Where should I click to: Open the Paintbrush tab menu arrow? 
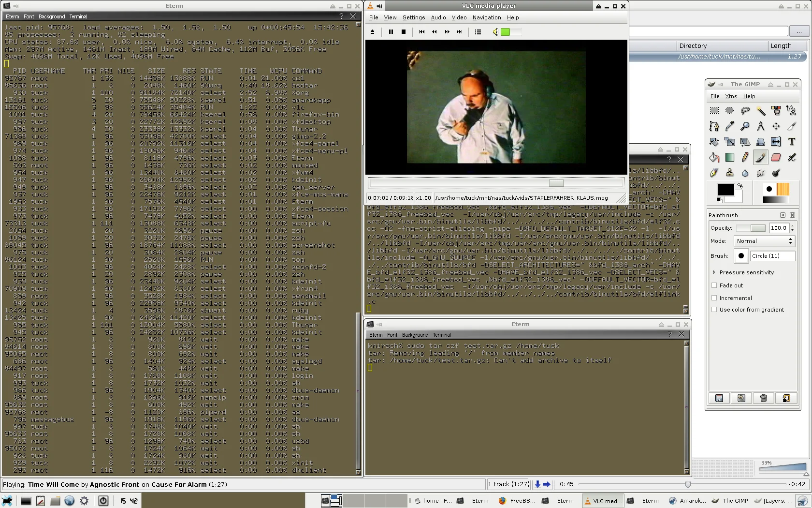click(x=783, y=215)
